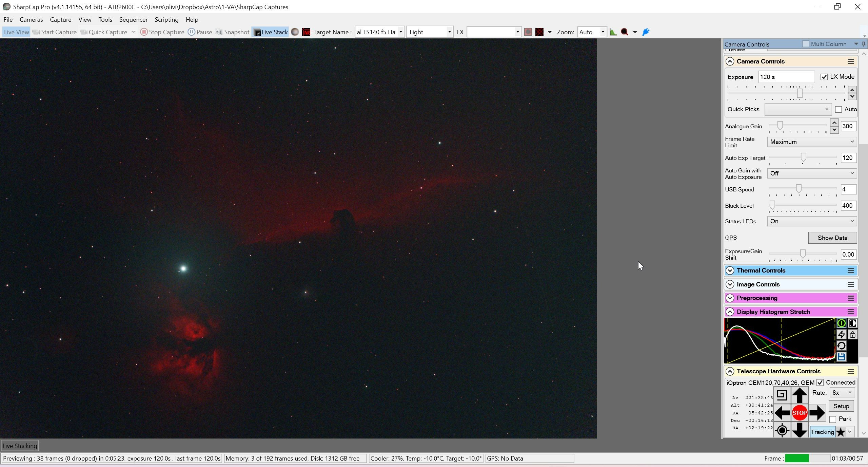Toggle the Live Stack tool

pyautogui.click(x=271, y=32)
